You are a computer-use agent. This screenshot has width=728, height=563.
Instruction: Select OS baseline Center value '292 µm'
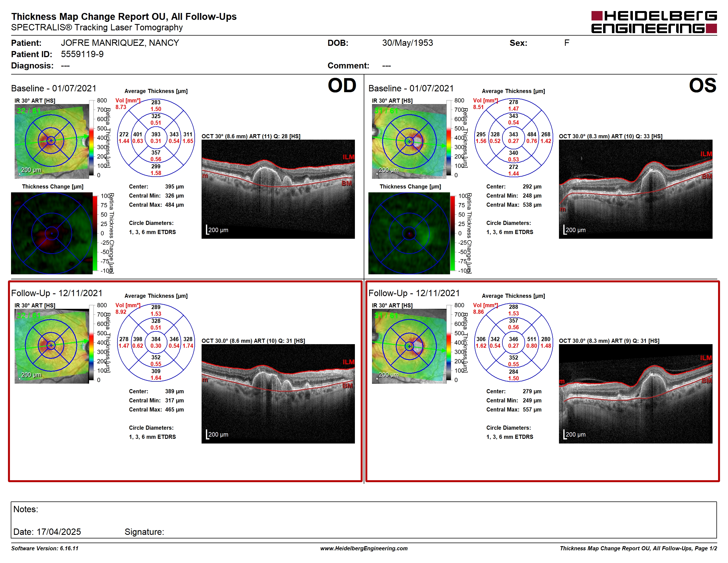click(x=532, y=187)
